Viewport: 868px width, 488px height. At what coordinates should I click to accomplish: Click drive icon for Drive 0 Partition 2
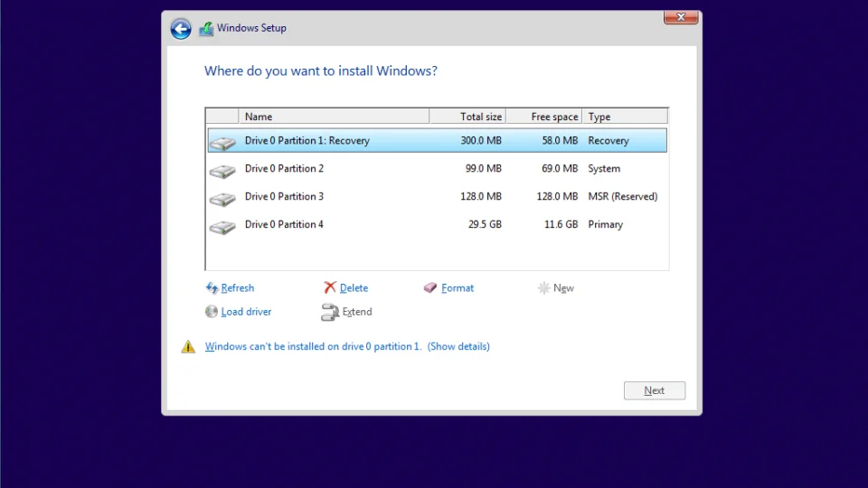222,171
